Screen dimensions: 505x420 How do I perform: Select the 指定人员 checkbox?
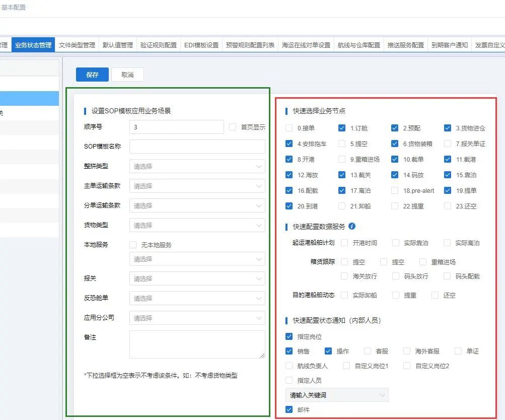(289, 380)
